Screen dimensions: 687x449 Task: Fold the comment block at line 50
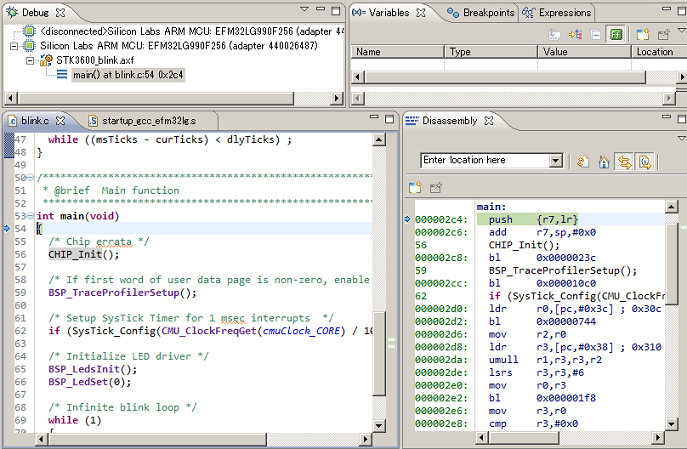pyautogui.click(x=30, y=177)
